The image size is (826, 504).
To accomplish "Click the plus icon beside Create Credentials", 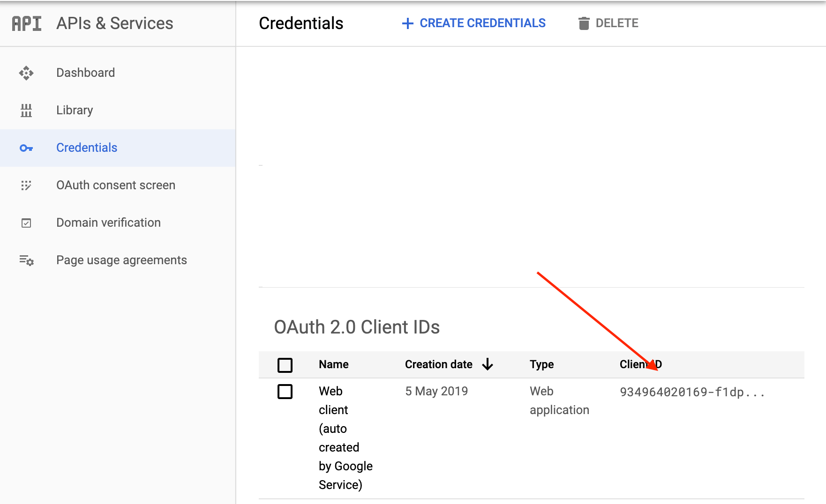I will [408, 23].
